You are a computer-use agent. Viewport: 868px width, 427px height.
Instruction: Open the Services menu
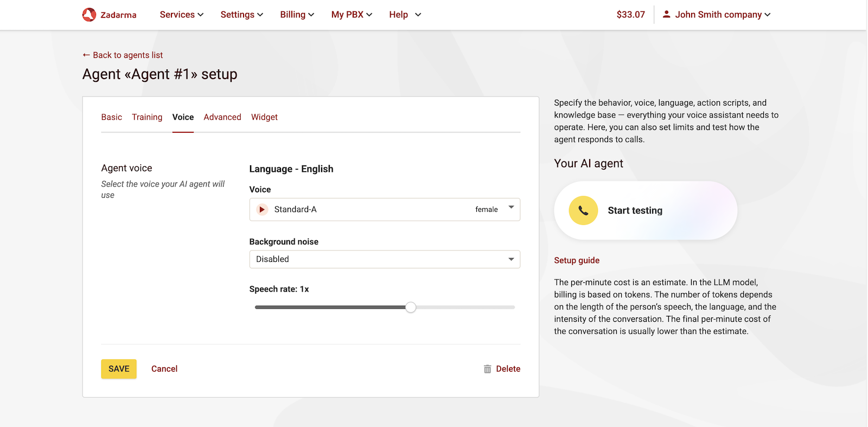click(x=182, y=15)
